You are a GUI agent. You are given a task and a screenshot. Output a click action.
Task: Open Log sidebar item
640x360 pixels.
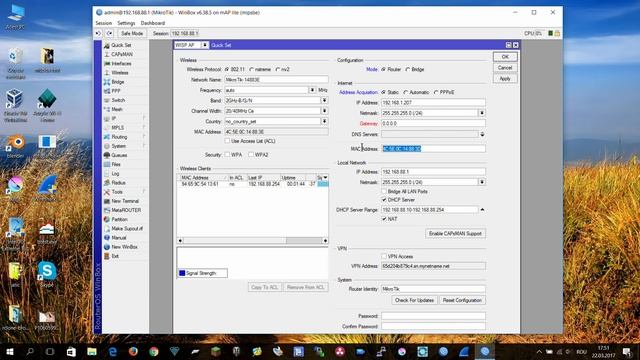pos(115,173)
